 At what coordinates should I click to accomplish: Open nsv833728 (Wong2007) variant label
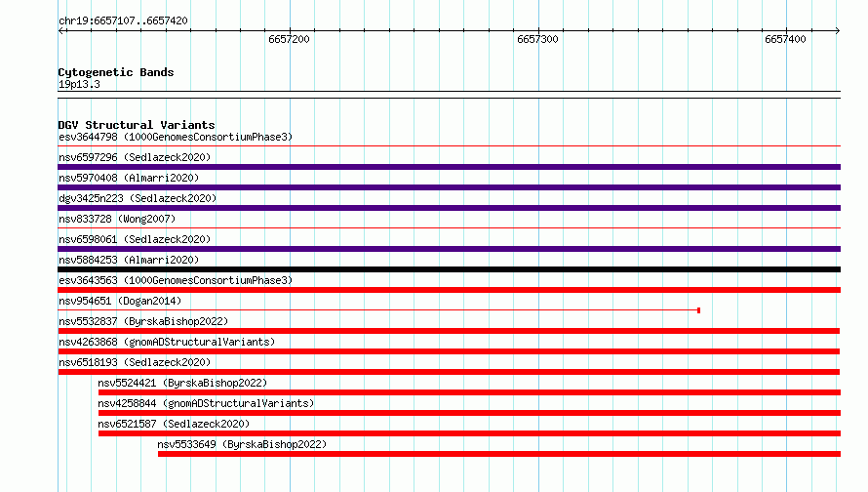click(117, 219)
